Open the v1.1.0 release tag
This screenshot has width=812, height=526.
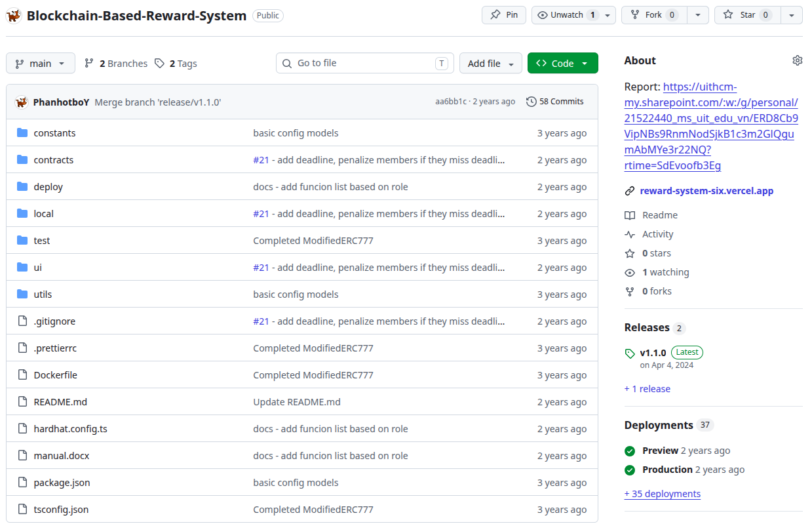point(653,353)
